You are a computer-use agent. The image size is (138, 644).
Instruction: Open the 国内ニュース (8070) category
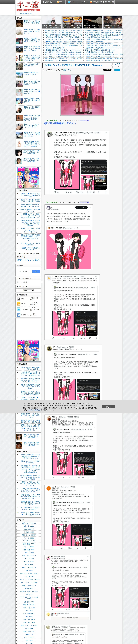[x=29, y=523]
